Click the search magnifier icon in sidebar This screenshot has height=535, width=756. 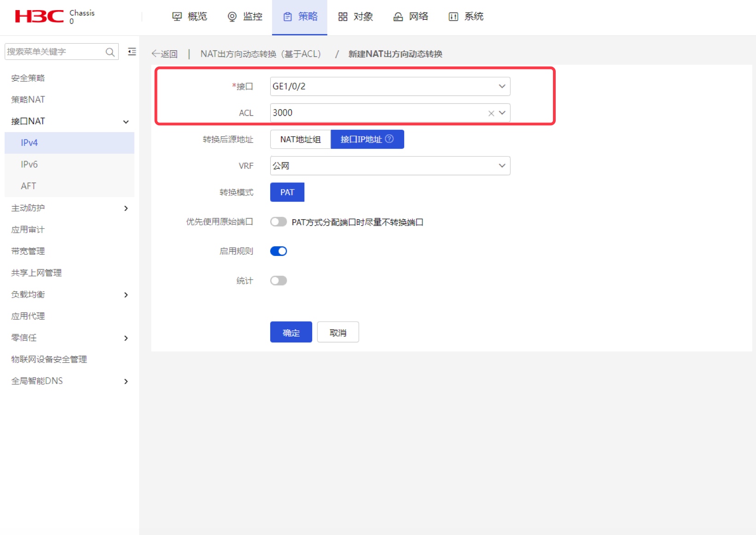pos(110,52)
